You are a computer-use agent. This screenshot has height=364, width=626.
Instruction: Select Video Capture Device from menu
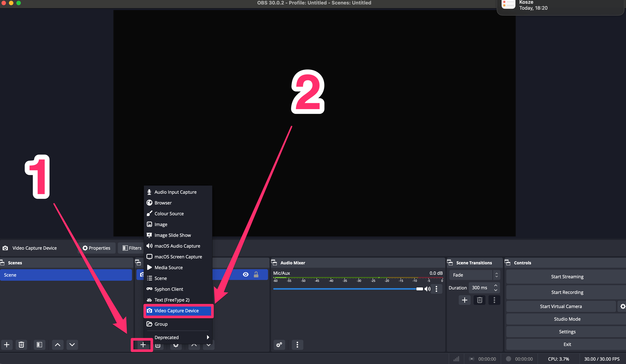point(176,311)
